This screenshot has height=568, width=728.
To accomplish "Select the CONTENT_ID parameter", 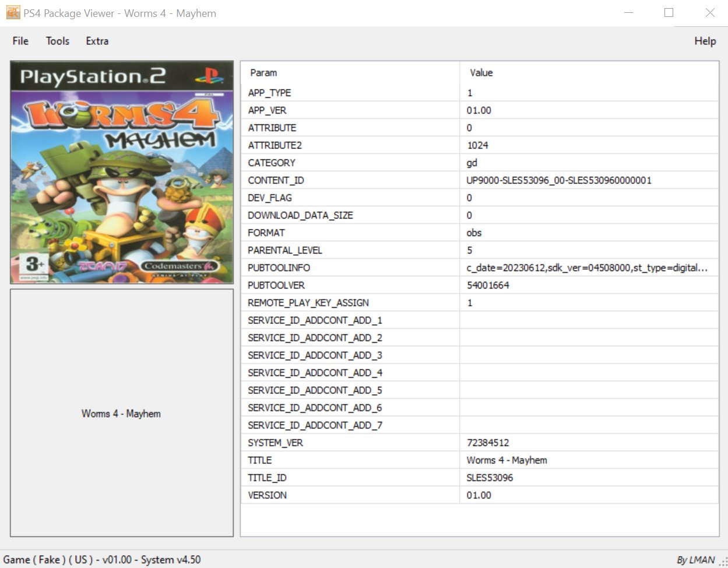I will [276, 180].
